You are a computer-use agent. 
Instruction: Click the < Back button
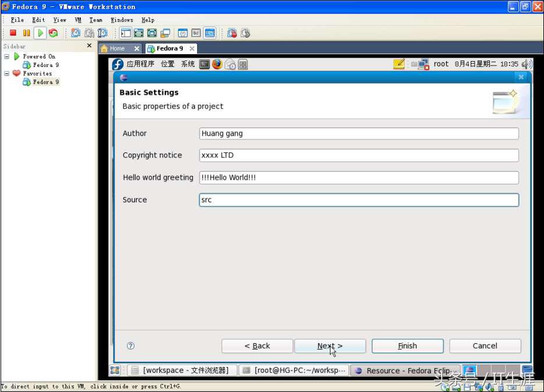pyautogui.click(x=257, y=345)
